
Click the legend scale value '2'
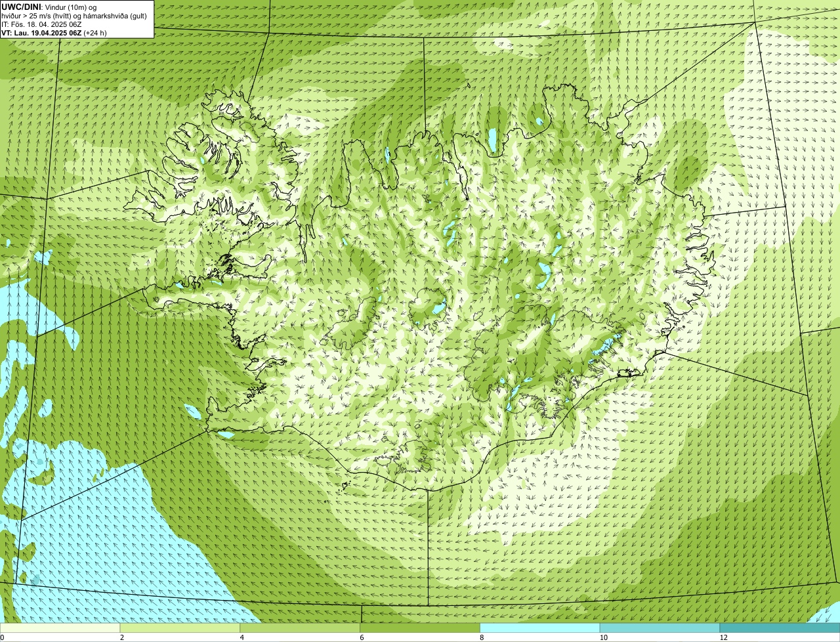click(x=121, y=637)
